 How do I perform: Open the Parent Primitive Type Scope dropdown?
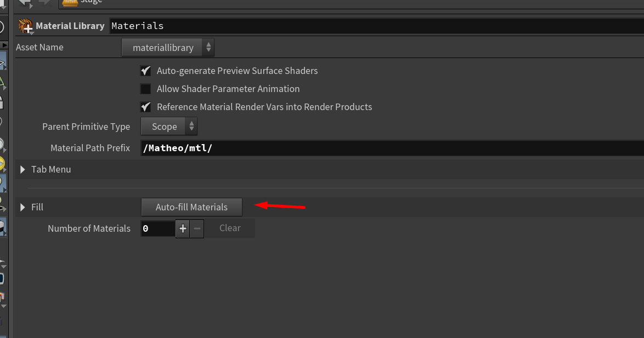click(169, 127)
